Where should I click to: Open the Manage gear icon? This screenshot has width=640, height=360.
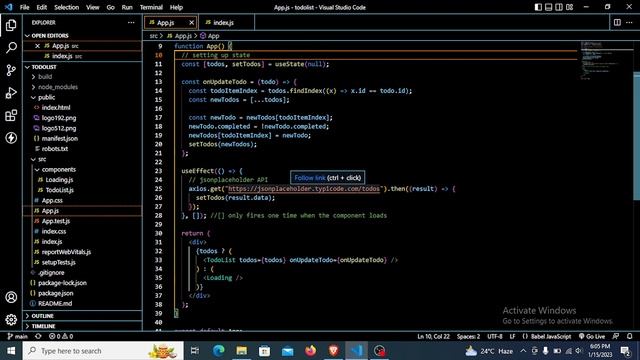[x=11, y=320]
